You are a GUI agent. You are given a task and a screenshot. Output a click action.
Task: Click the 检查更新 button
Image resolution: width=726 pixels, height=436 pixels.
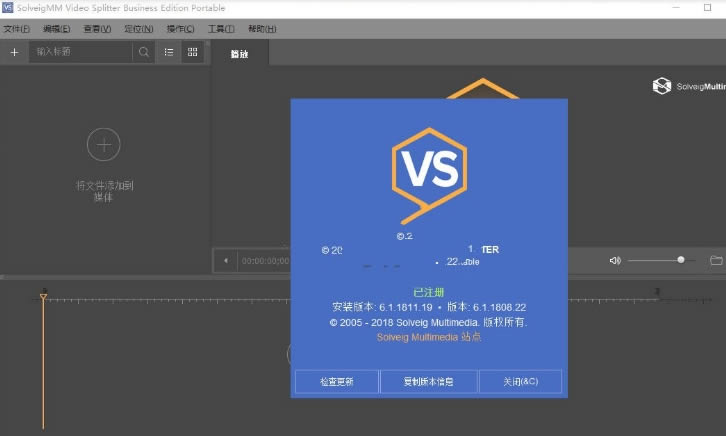point(337,381)
